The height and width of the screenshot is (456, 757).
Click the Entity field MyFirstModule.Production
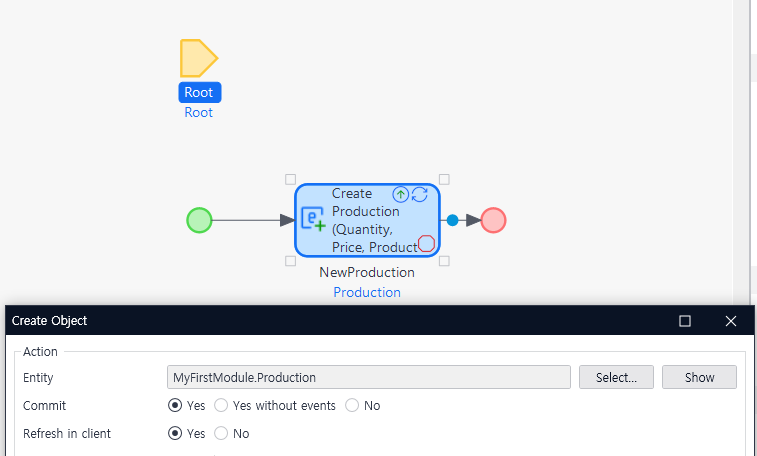pos(369,377)
